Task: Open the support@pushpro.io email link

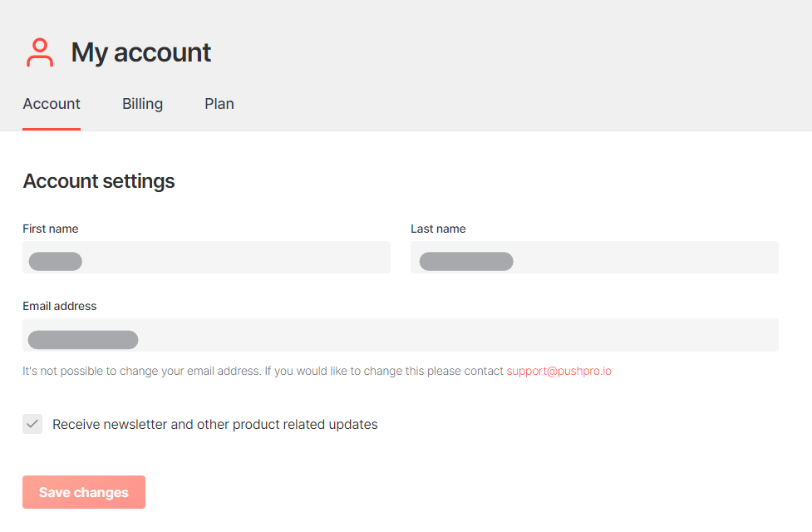Action: (559, 371)
